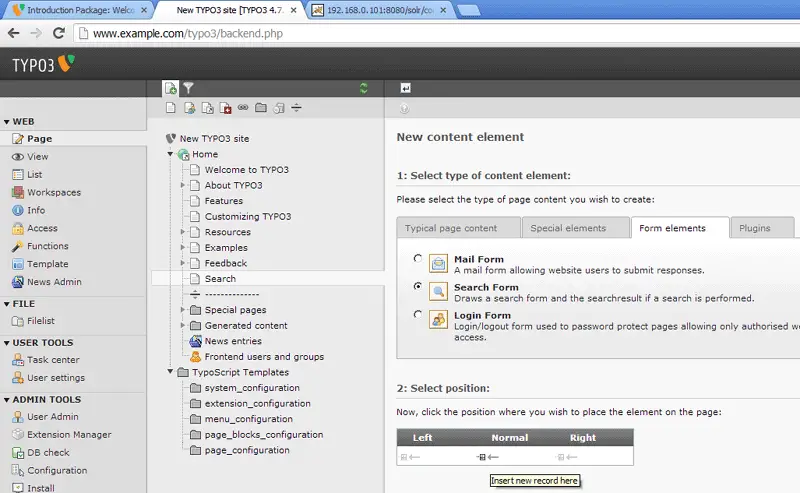Collapse the TypoScript Templates folder node
Image resolution: width=800 pixels, height=493 pixels.
[x=170, y=372]
